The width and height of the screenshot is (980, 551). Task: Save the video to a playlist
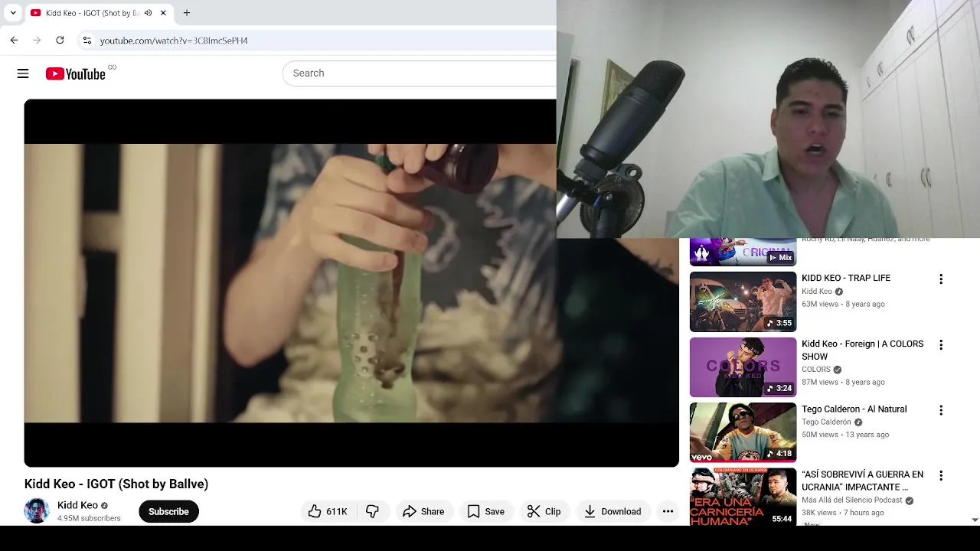coord(486,511)
